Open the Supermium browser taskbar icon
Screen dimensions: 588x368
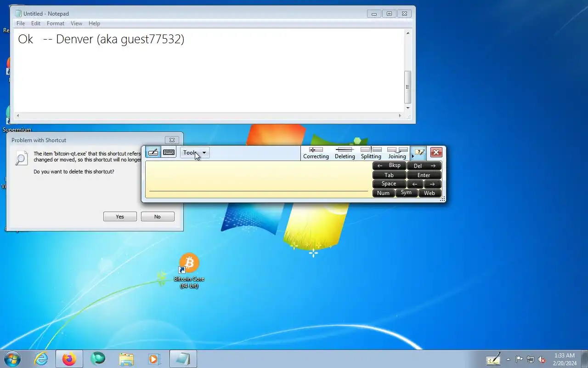pos(98,359)
